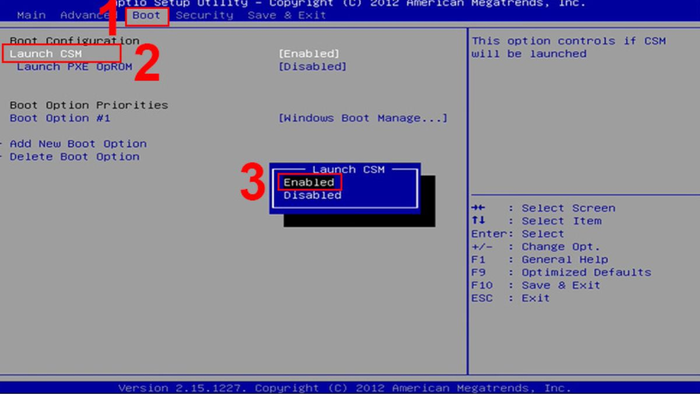Go to the Security tab

[204, 15]
